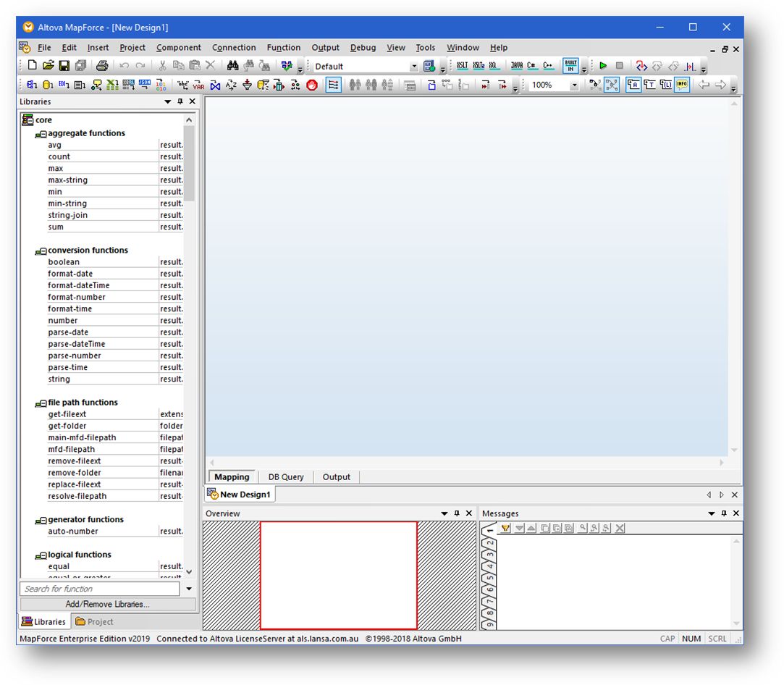Image resolution: width=784 pixels, height=685 pixels.
Task: Select C++ output language icon
Action: (x=548, y=65)
